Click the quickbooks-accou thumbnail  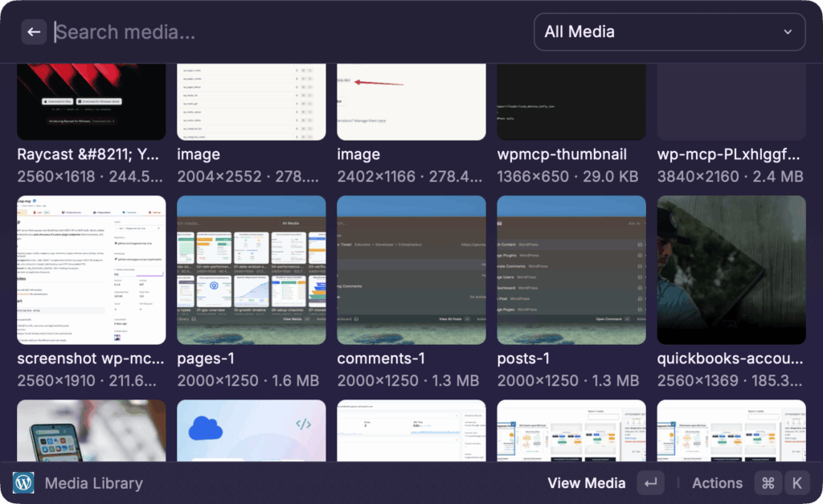point(731,269)
